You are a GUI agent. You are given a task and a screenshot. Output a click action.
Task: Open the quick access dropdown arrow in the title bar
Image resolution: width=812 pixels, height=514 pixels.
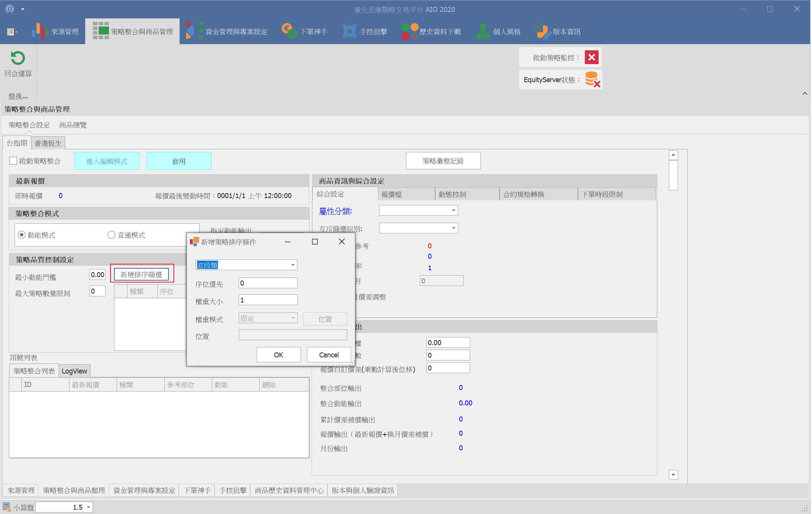click(23, 9)
